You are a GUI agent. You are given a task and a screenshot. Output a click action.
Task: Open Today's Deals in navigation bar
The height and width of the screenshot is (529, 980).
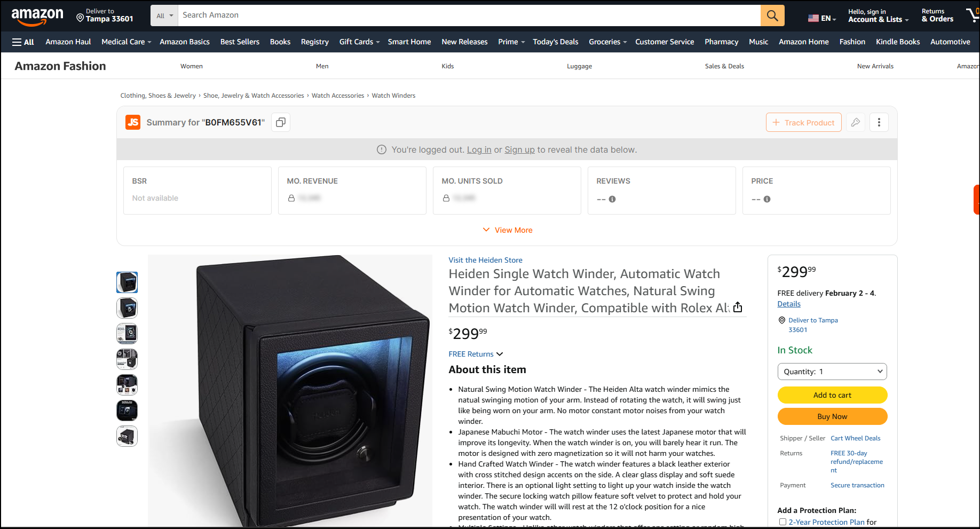(555, 42)
